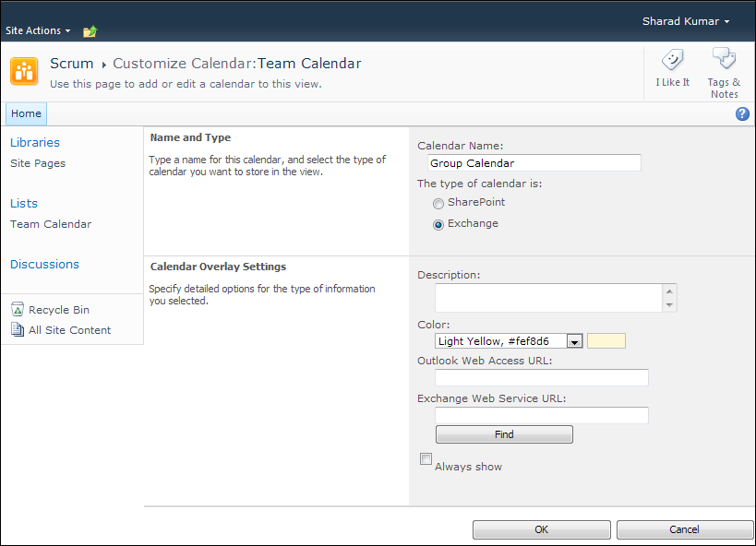The image size is (756, 546).
Task: Open the Lists heading link
Action: click(x=24, y=203)
